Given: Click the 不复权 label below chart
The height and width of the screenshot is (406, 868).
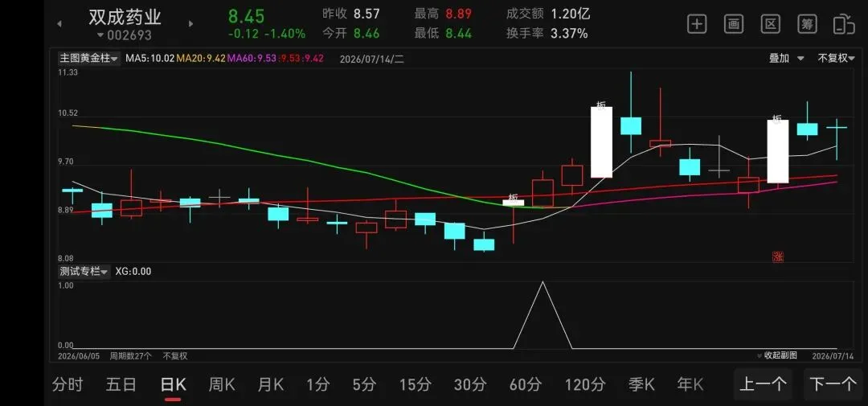Looking at the screenshot, I should coord(175,355).
